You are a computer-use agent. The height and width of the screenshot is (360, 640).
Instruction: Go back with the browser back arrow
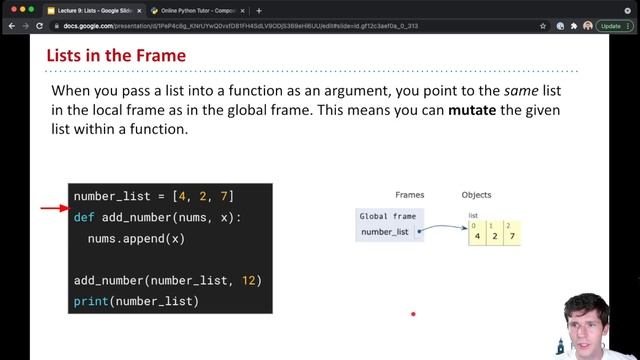pos(11,26)
